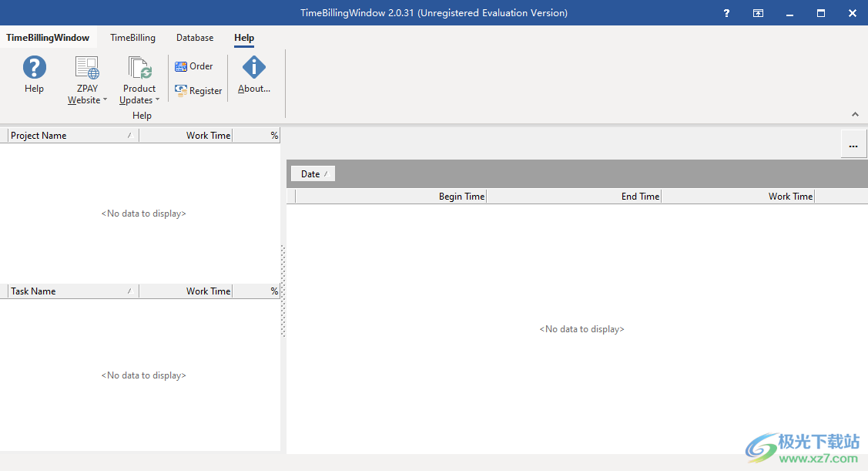868x471 pixels.
Task: Sort by Project Name column header
Action: (x=73, y=136)
